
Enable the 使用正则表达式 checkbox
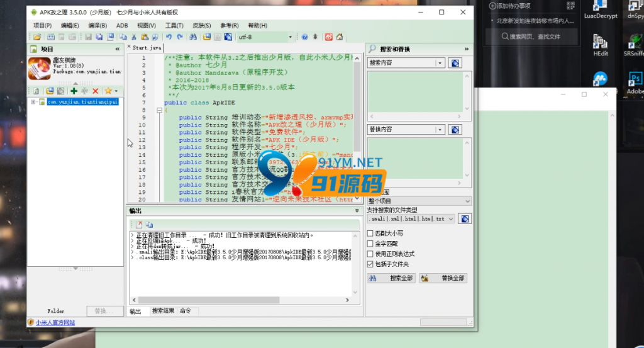(370, 254)
